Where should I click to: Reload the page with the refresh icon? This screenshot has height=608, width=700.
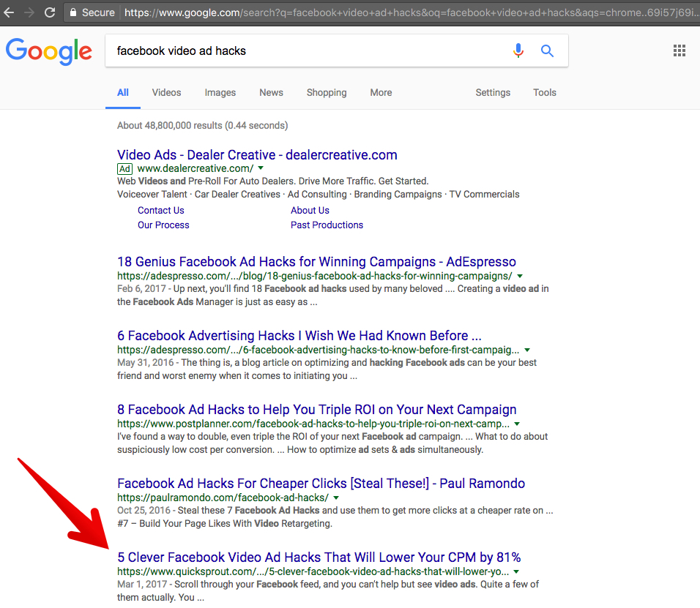pyautogui.click(x=50, y=12)
